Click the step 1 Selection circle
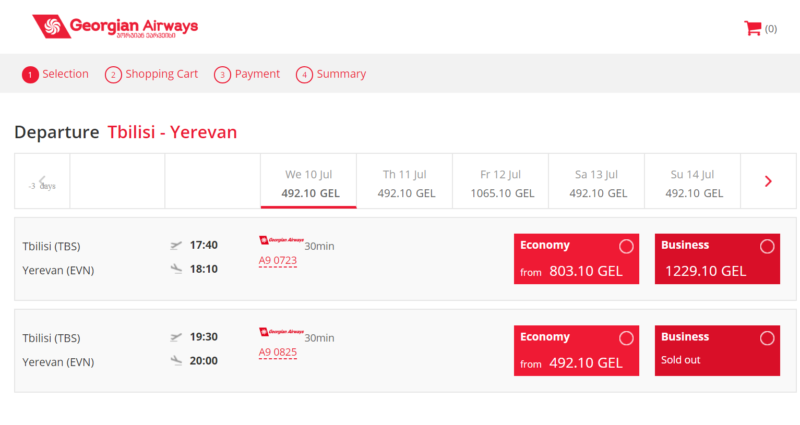The image size is (800, 425). tap(30, 75)
